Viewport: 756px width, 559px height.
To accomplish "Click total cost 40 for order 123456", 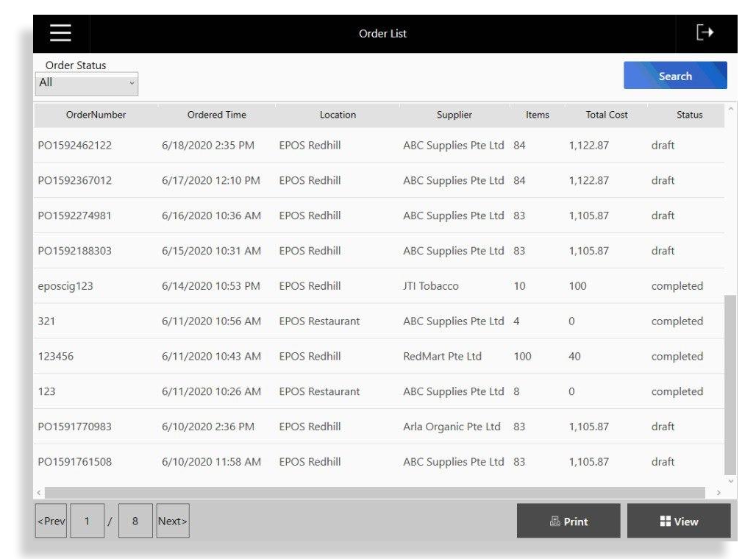I will coord(574,357).
